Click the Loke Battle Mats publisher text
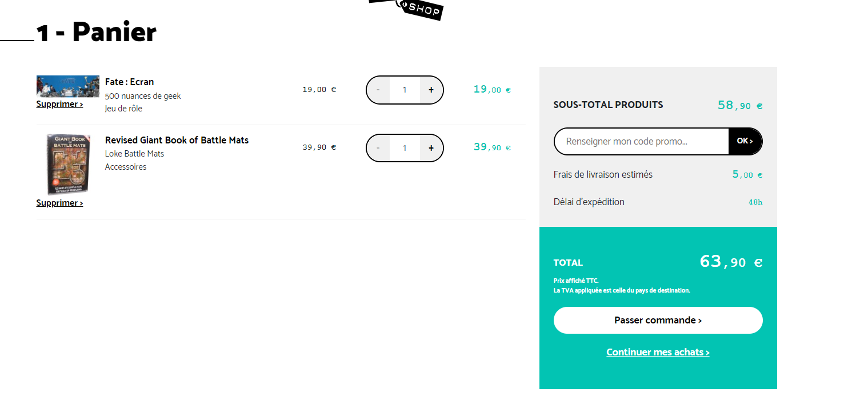 point(134,154)
